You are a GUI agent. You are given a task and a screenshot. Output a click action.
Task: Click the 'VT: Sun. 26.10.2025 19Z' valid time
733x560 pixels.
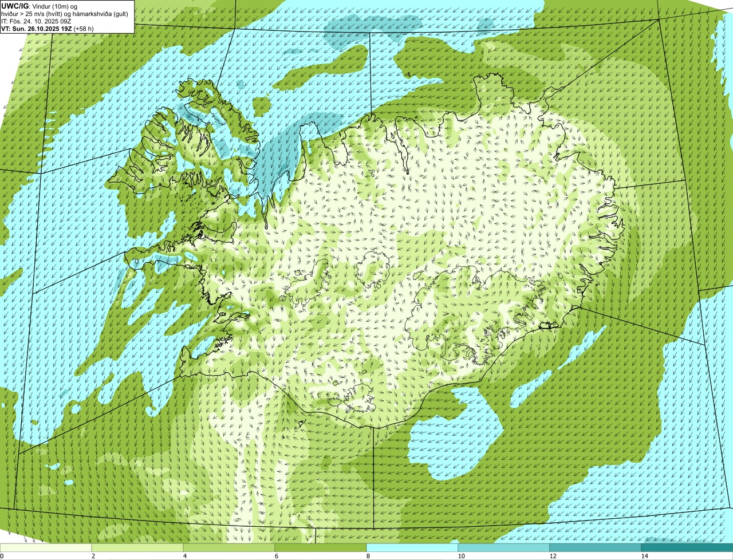point(36,29)
